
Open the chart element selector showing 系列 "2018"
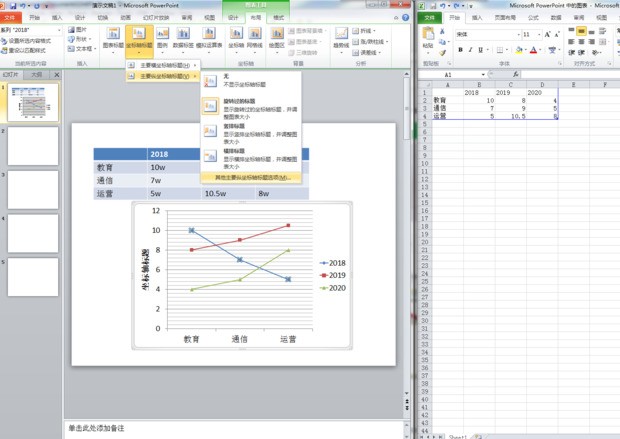(x=31, y=30)
